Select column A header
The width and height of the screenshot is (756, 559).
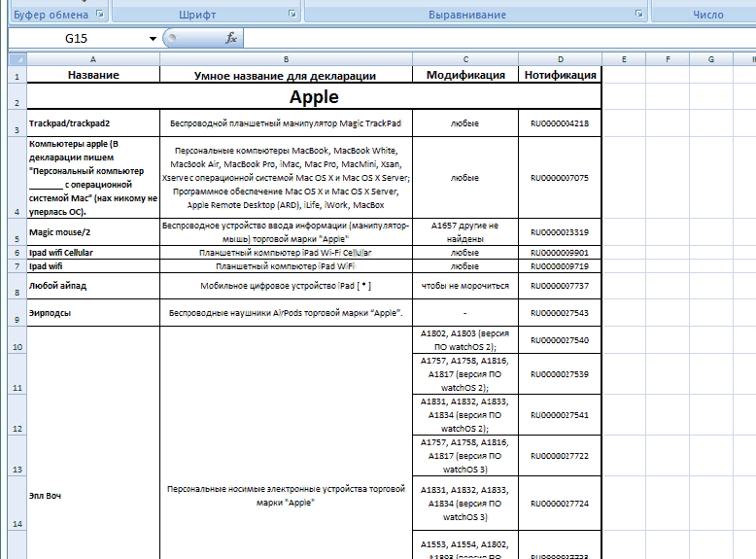[x=93, y=60]
